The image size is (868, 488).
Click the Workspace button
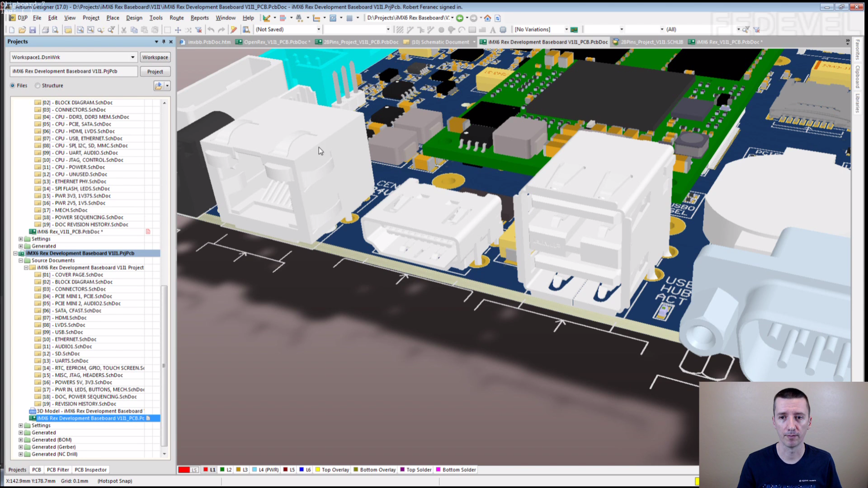pyautogui.click(x=155, y=57)
